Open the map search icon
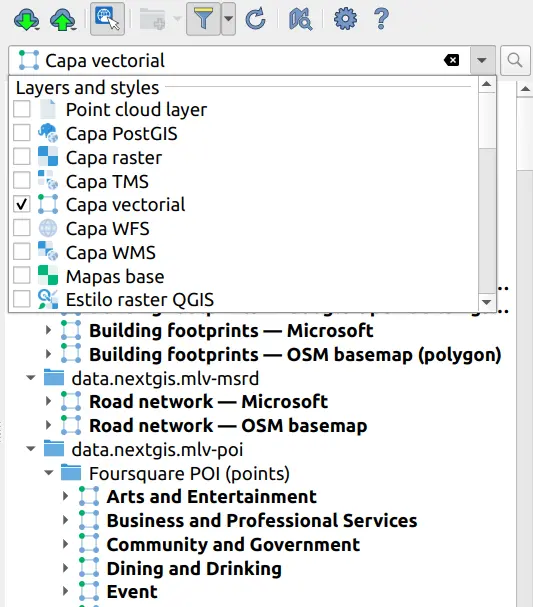 [300, 19]
